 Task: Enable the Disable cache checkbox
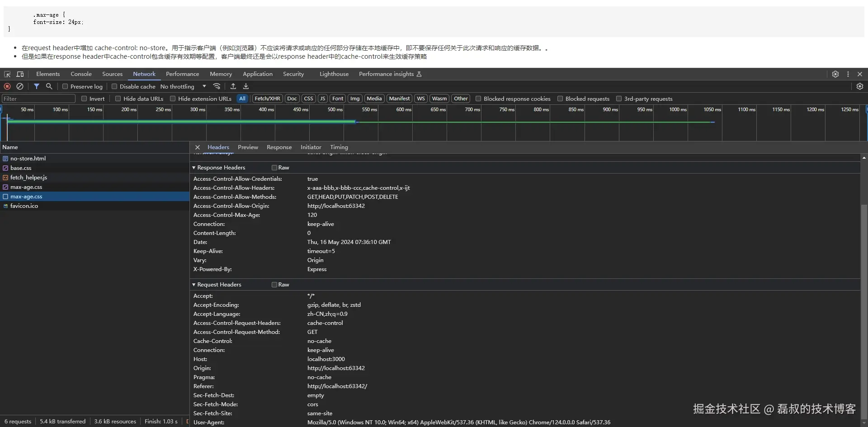tap(114, 86)
